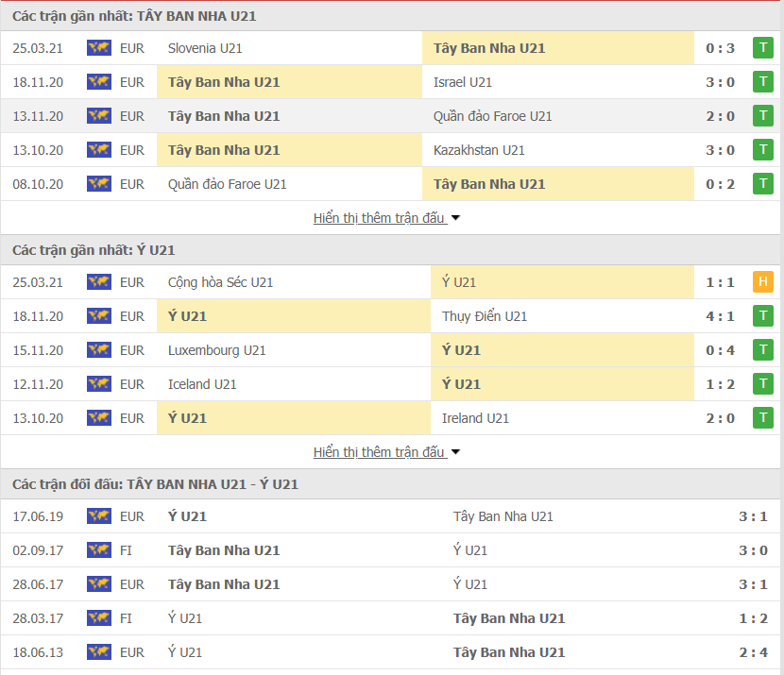Click the EUR flag icon for Slovenia U21 match

(x=98, y=47)
